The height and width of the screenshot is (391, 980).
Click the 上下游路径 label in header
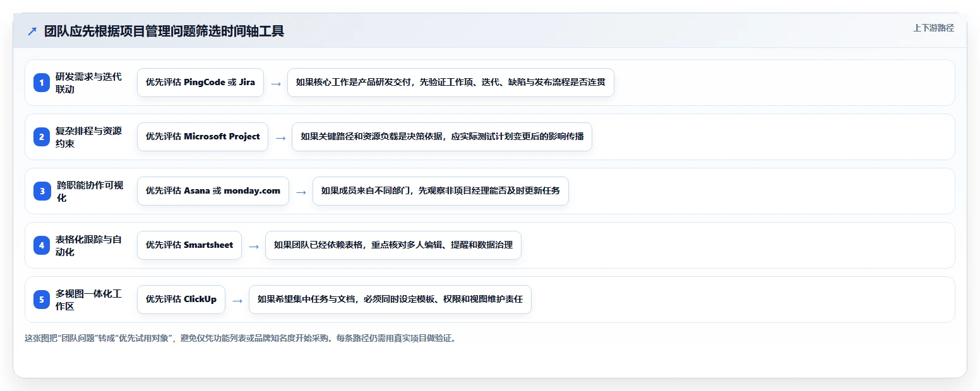click(x=933, y=28)
